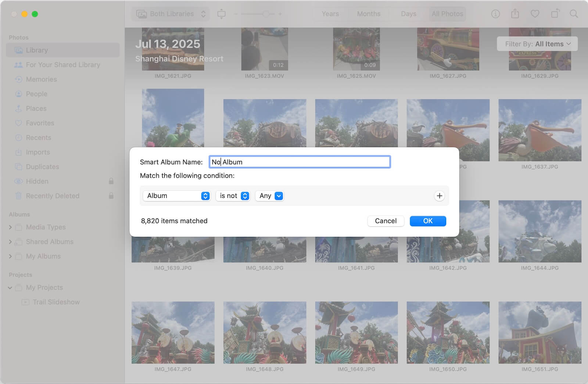Click the Rotate icon in toolbar

(555, 14)
